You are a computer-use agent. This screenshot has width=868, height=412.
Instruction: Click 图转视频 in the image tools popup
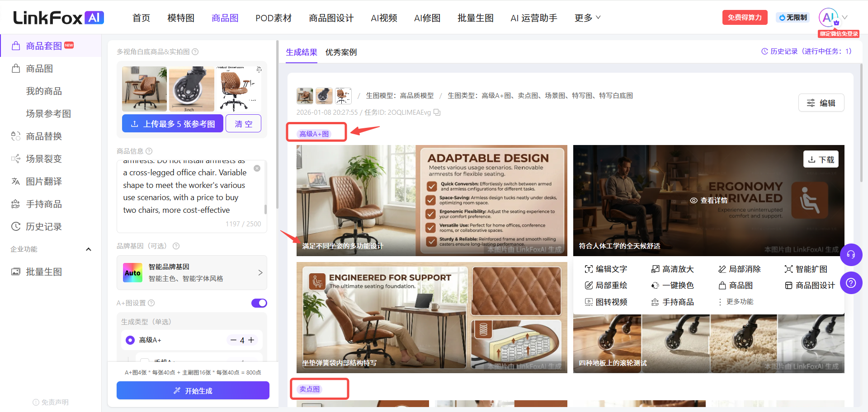pos(606,302)
